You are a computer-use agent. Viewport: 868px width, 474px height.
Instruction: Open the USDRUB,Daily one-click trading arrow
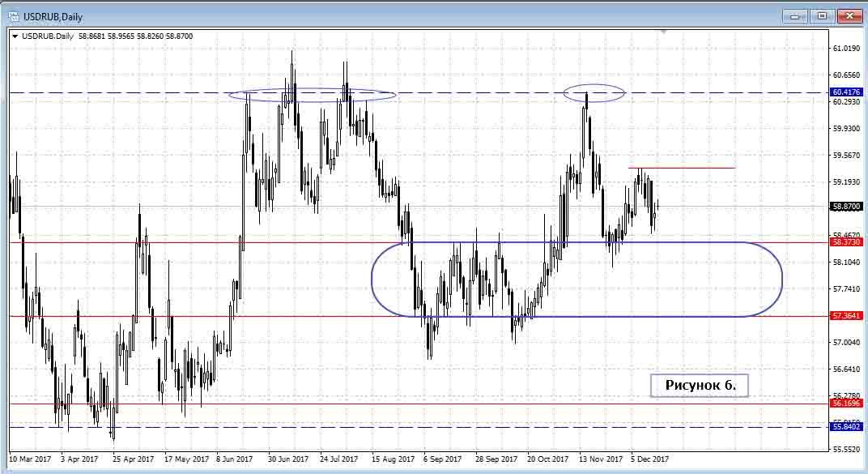tap(15, 36)
